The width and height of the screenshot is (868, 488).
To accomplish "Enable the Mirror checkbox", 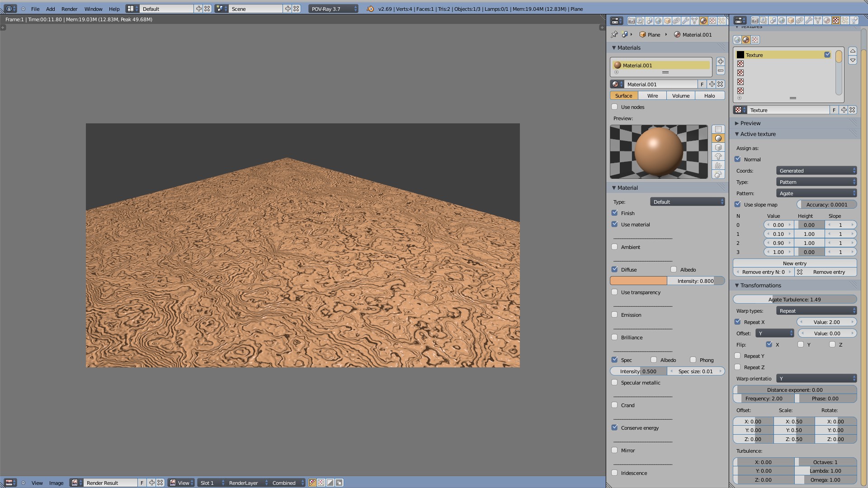I will coord(614,450).
